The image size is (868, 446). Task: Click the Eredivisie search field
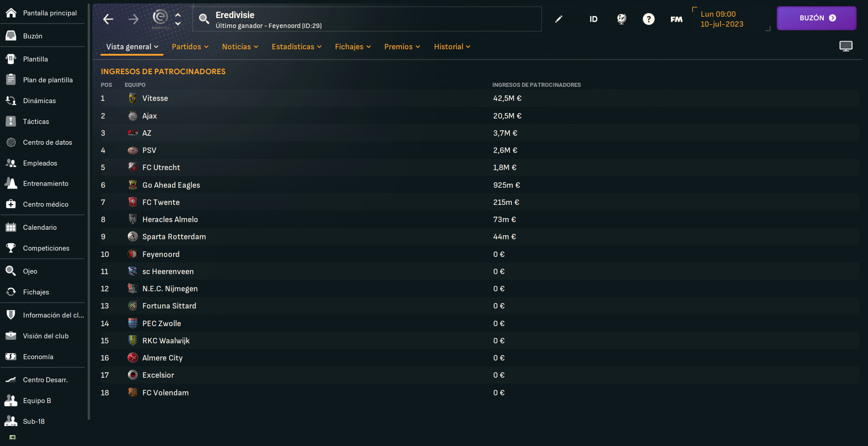(367, 19)
